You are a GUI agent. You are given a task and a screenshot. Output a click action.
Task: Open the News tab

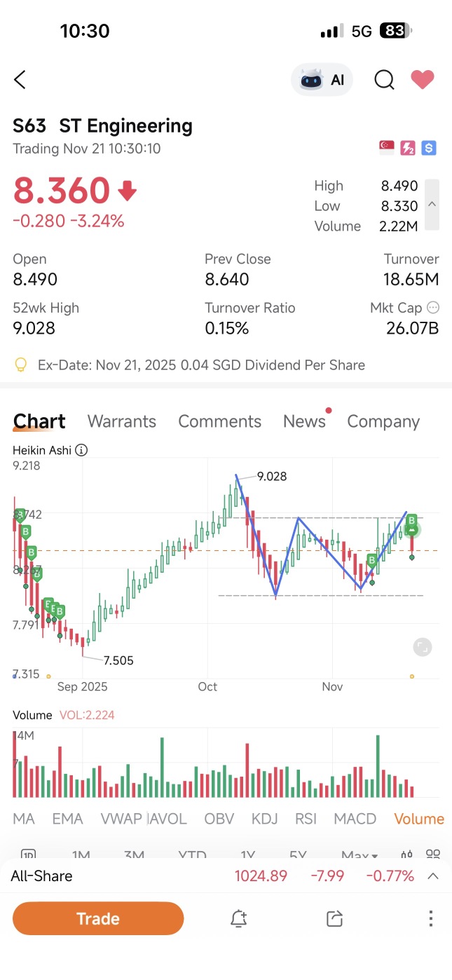(x=304, y=421)
